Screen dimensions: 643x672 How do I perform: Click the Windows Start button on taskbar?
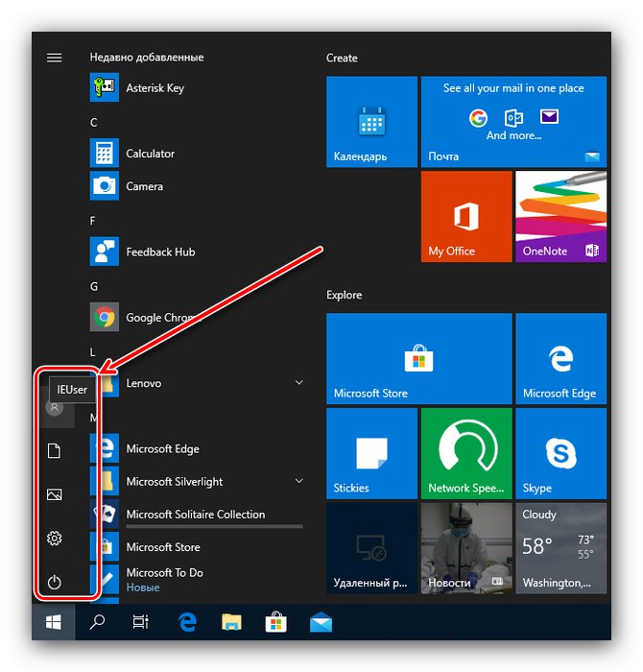point(54,622)
